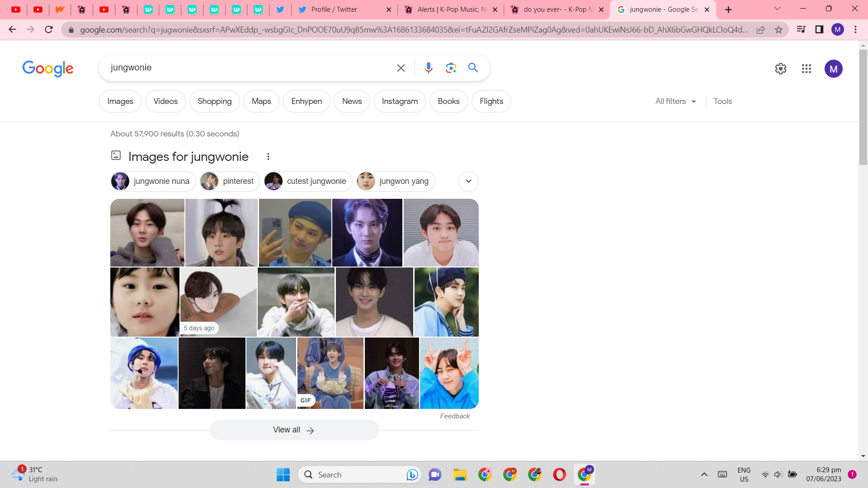Open more options for Images section
Viewport: 868px width, 488px height.
click(268, 156)
